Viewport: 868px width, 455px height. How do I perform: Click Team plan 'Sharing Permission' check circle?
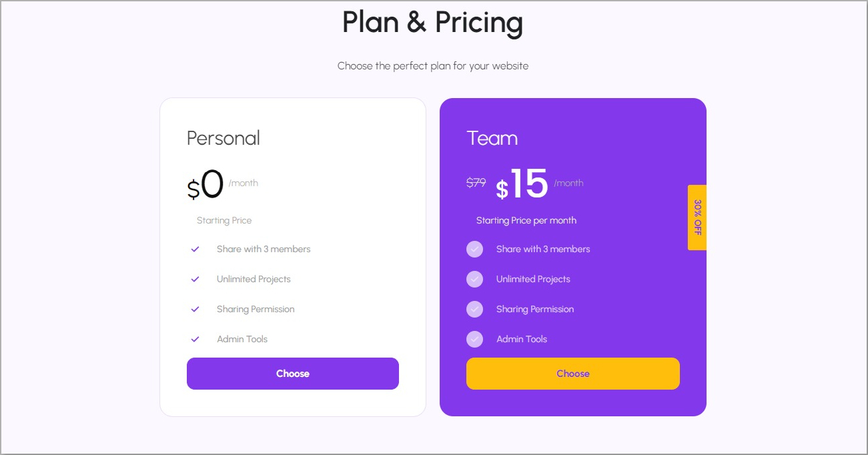pyautogui.click(x=474, y=309)
